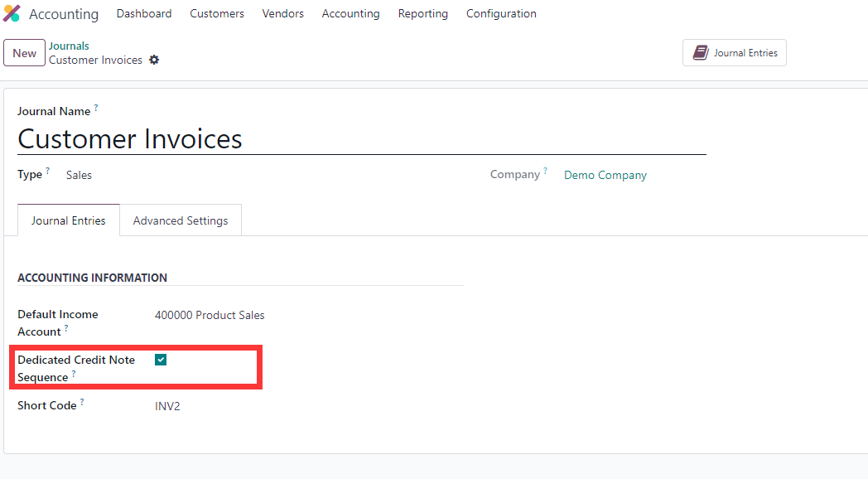The width and height of the screenshot is (868, 479).
Task: Uncheck Dedicated Credit Note Sequence checkbox
Action: pyautogui.click(x=161, y=360)
